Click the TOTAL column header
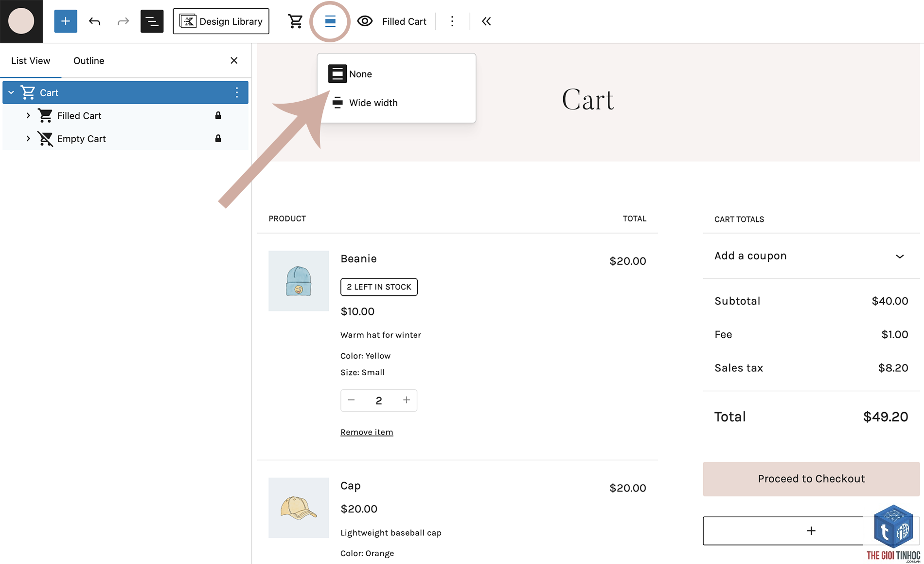Viewport: 924px width, 564px height. pos(635,218)
